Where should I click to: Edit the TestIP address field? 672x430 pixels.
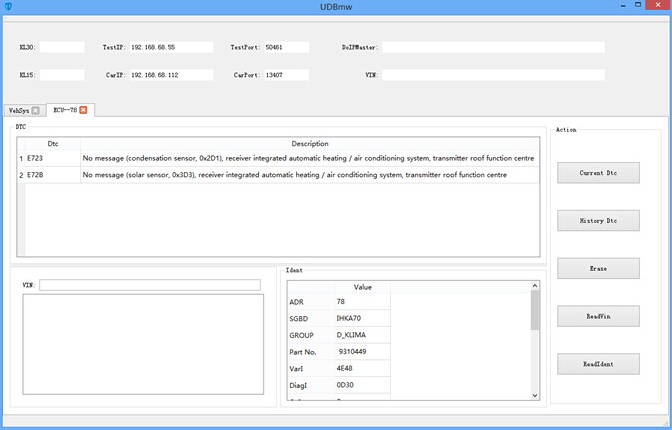[171, 47]
